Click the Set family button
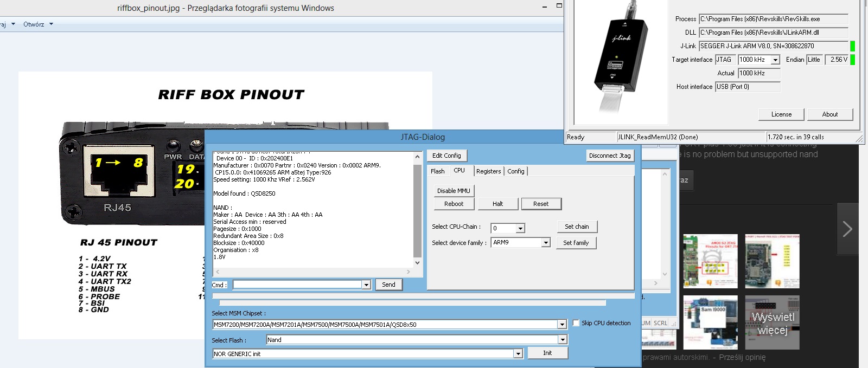Image resolution: width=868 pixels, height=368 pixels. 576,243
